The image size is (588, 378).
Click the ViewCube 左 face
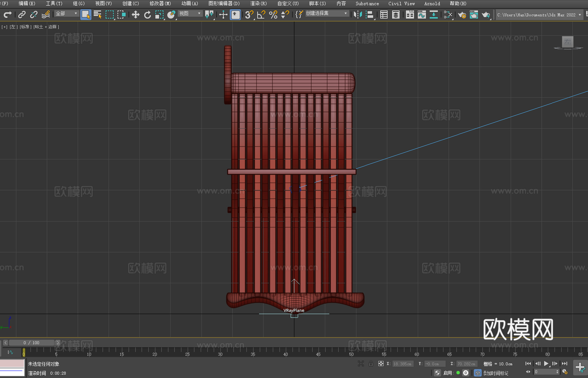point(568,42)
